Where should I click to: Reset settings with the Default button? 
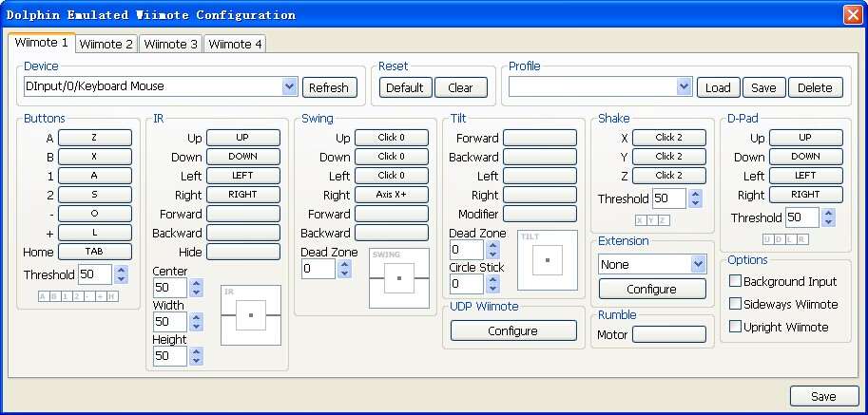point(405,87)
